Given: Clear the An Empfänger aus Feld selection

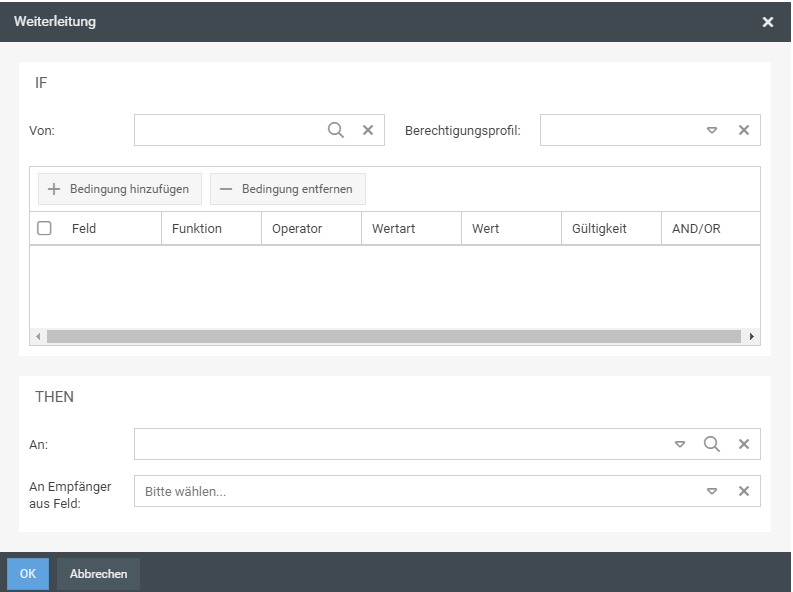Looking at the screenshot, I should (x=743, y=491).
